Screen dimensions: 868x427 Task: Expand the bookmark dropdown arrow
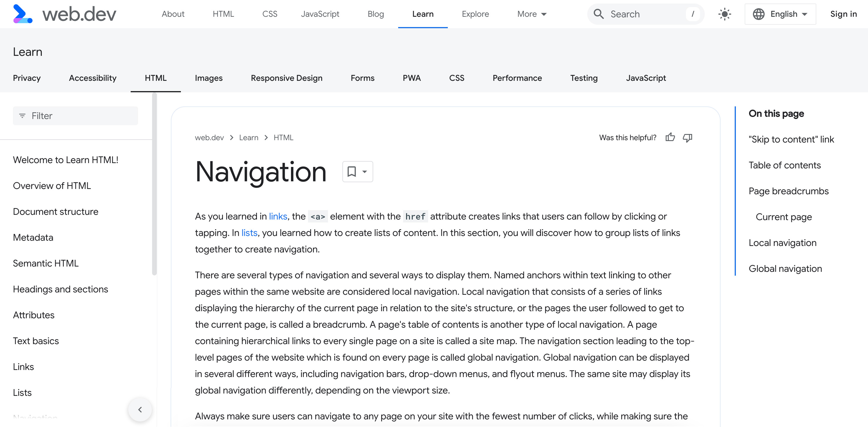click(x=365, y=172)
